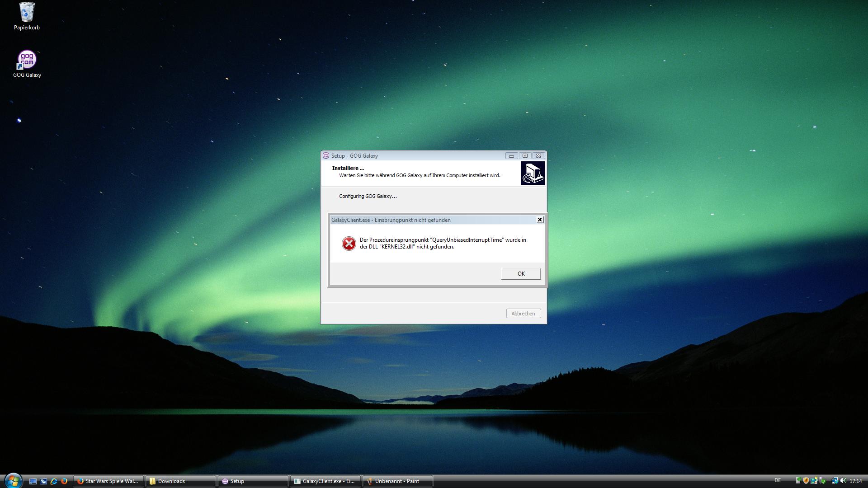Launch Internet Explorer from quick launch
Image resolution: width=868 pixels, height=488 pixels.
click(54, 481)
